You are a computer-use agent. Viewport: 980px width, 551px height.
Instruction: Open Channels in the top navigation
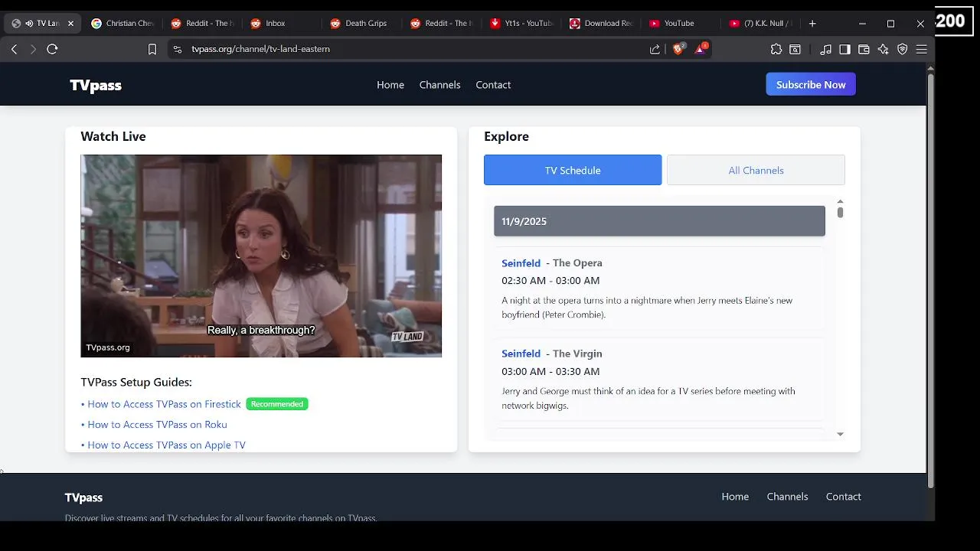pyautogui.click(x=439, y=85)
